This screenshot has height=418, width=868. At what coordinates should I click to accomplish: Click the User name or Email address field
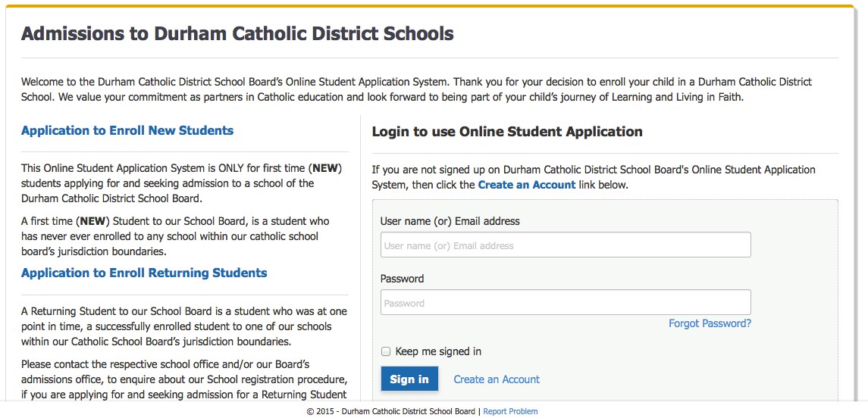(x=566, y=245)
